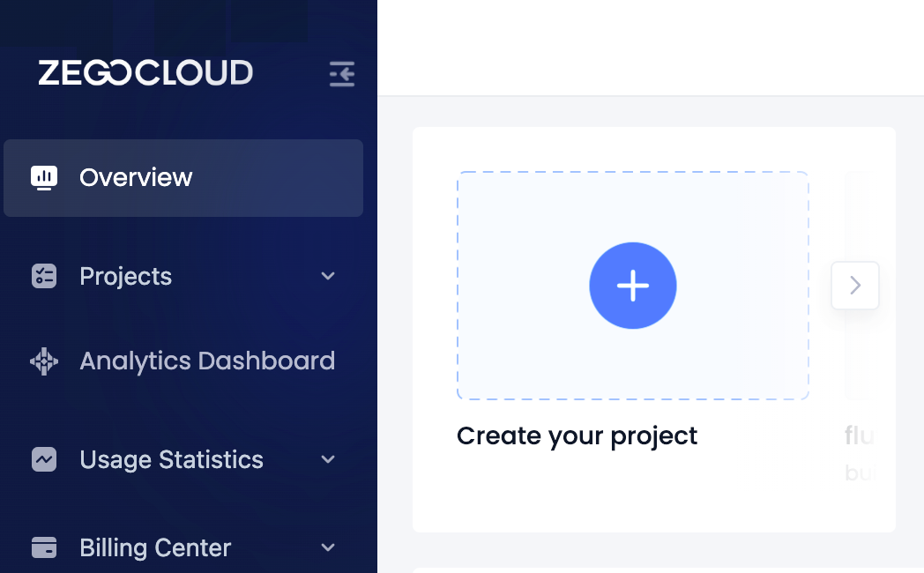Expand the Projects chevron
The image size is (924, 573).
tap(328, 276)
